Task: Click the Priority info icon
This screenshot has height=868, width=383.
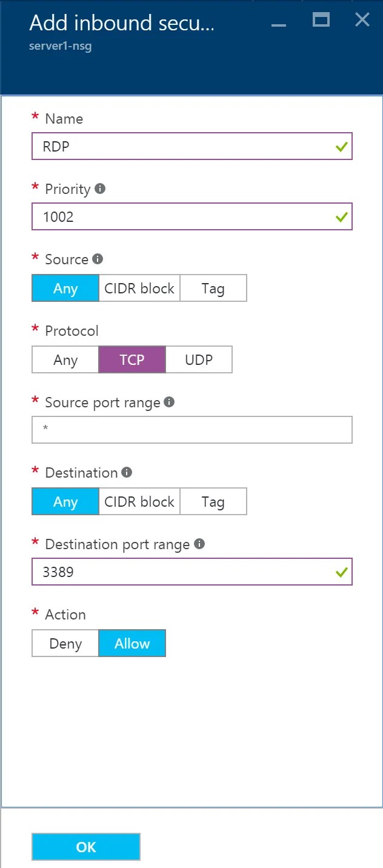Action: coord(100,189)
